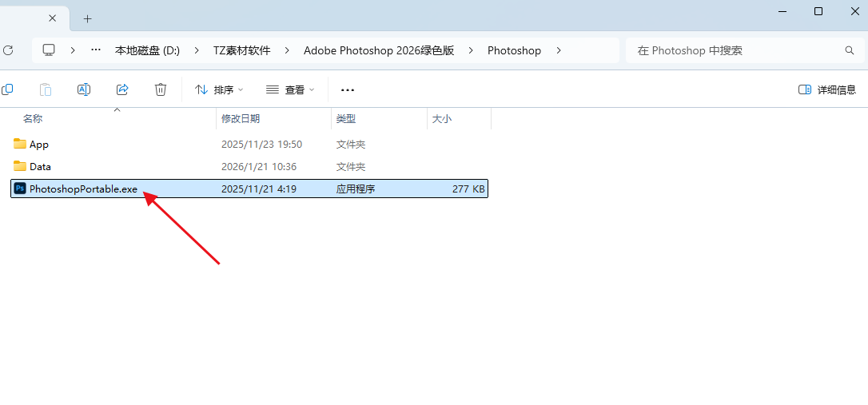Click the 应用程序 type cell

(356, 189)
